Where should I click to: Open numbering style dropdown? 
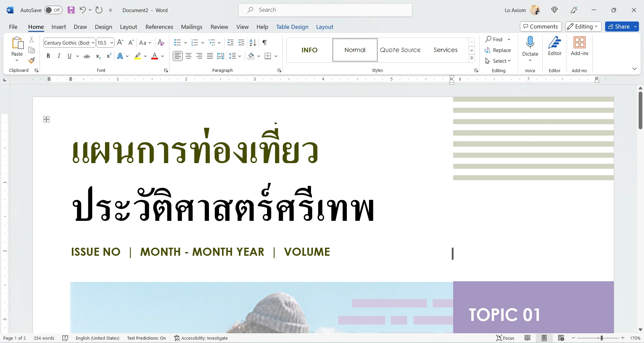(x=203, y=43)
